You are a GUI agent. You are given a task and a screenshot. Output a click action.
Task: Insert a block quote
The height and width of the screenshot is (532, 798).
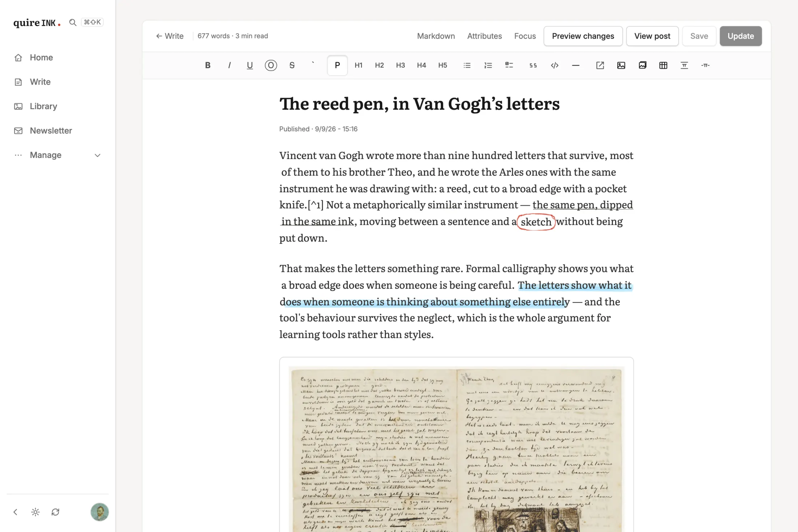pyautogui.click(x=533, y=65)
